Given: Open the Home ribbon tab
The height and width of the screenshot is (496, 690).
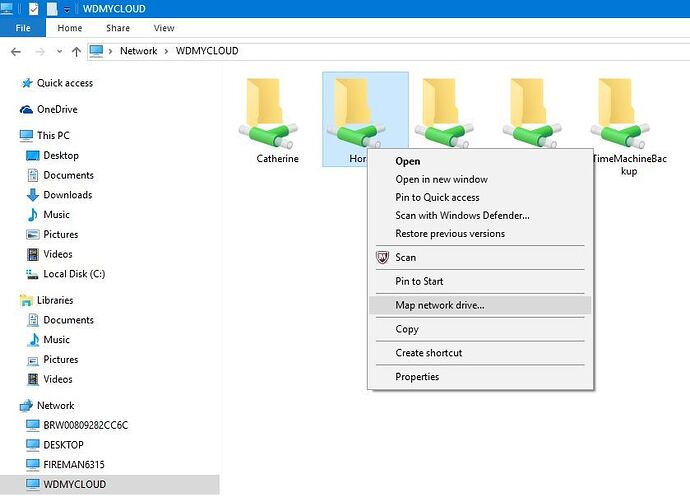Looking at the screenshot, I should (x=70, y=28).
